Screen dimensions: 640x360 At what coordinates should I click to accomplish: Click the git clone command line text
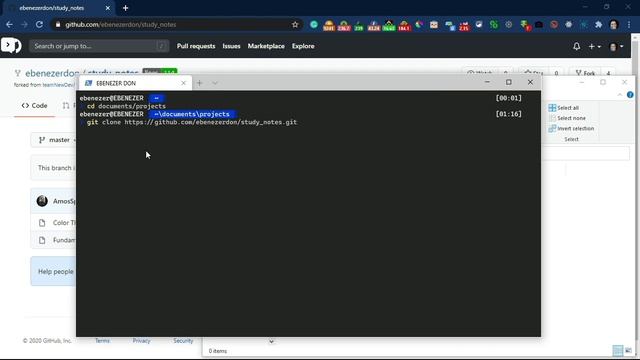point(192,122)
